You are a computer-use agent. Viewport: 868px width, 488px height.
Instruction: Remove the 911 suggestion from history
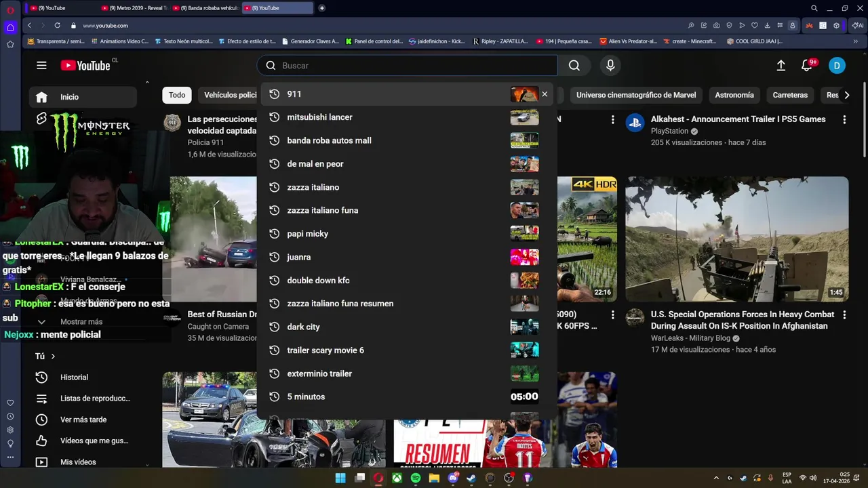(545, 94)
